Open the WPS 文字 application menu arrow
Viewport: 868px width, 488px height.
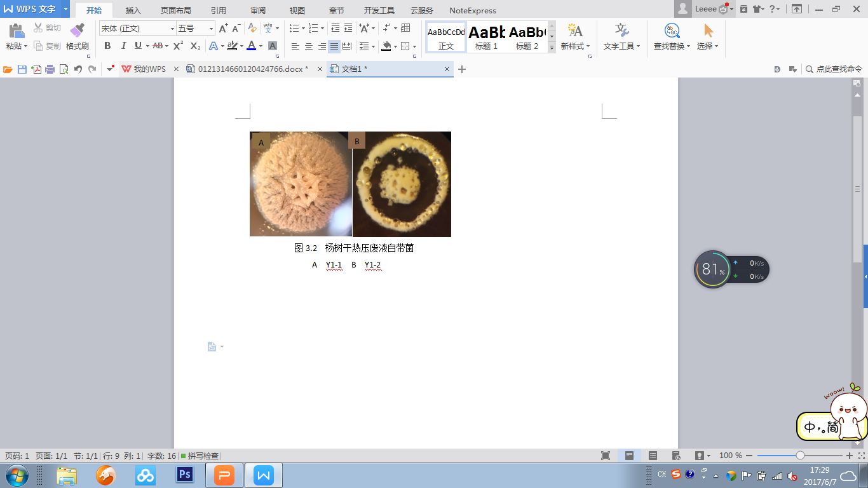(65, 9)
